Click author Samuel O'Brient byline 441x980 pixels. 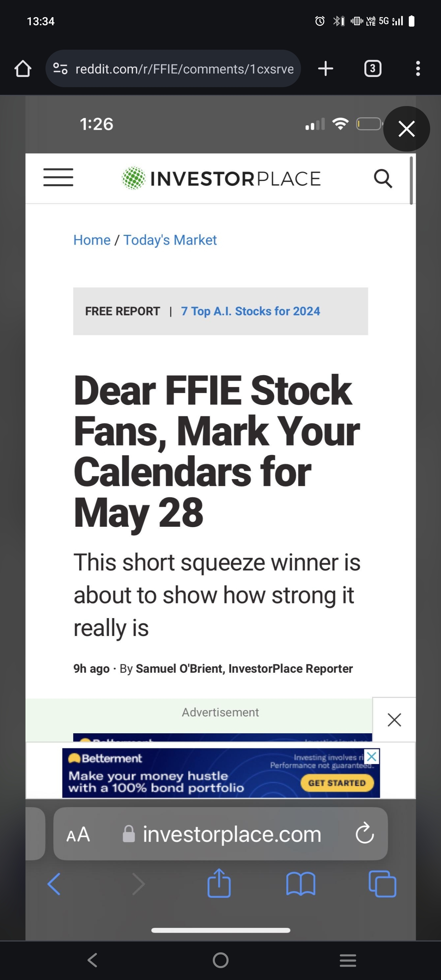tap(244, 668)
